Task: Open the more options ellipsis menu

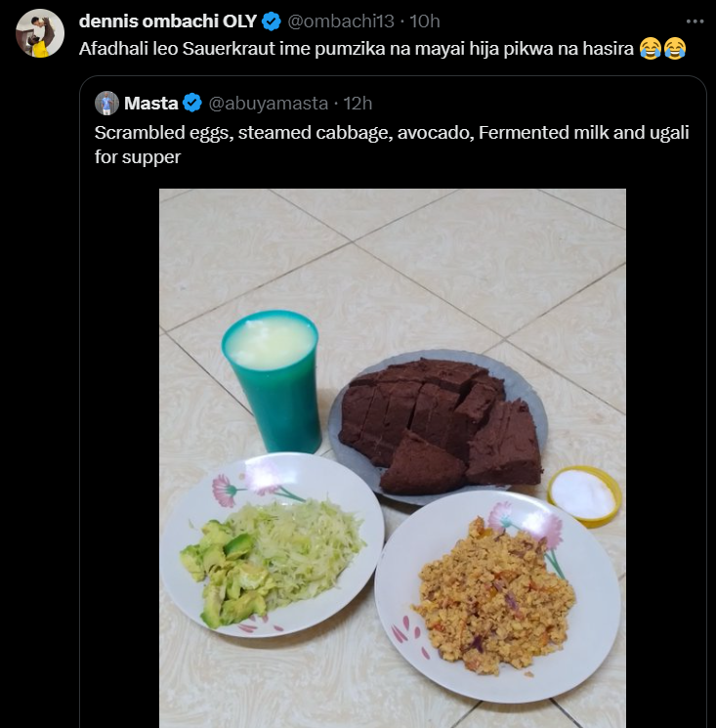Action: click(x=694, y=21)
